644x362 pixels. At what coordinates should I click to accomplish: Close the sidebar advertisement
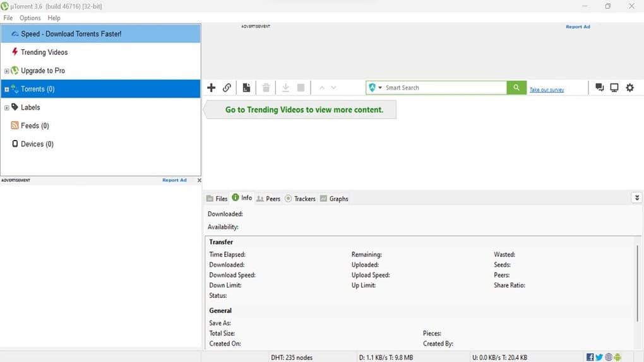click(199, 180)
